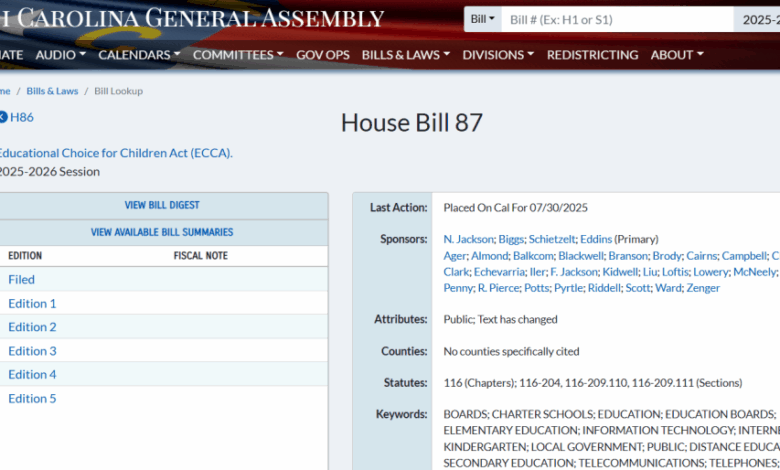Open the session year selector 2025-

(x=757, y=19)
